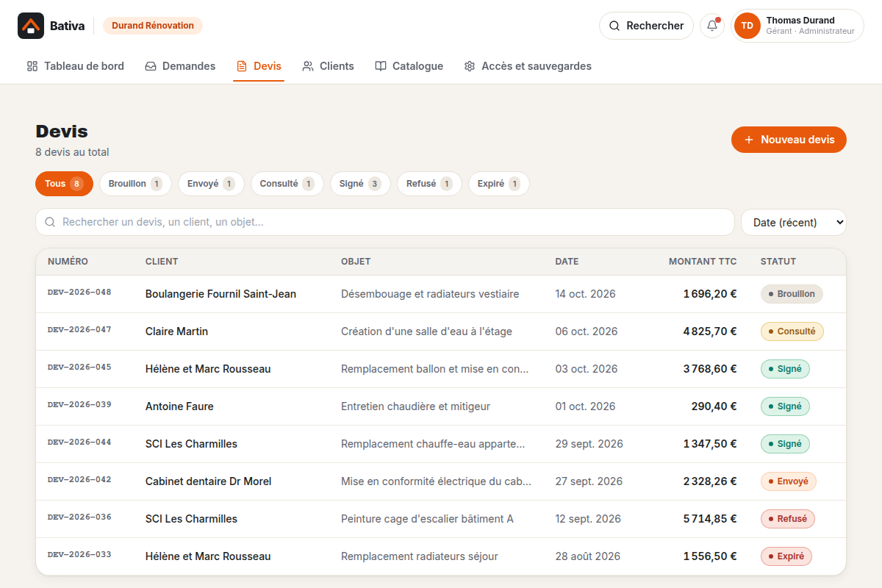Switch to the Devis tab

click(259, 66)
